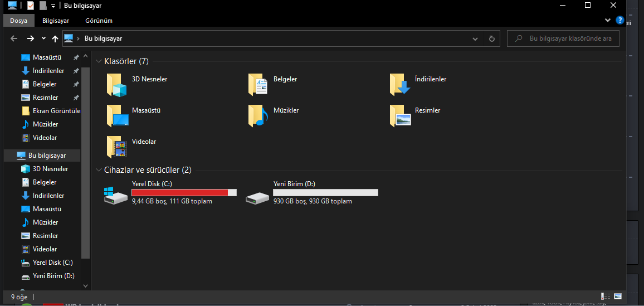The image size is (644, 306).
Task: Open the Resimler folder icon in main pane
Action: click(x=401, y=115)
